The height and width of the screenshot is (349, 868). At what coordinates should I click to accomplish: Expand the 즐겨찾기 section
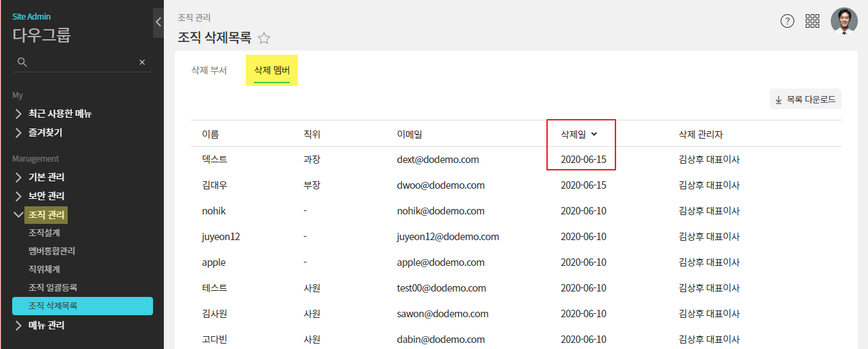pyautogui.click(x=45, y=133)
